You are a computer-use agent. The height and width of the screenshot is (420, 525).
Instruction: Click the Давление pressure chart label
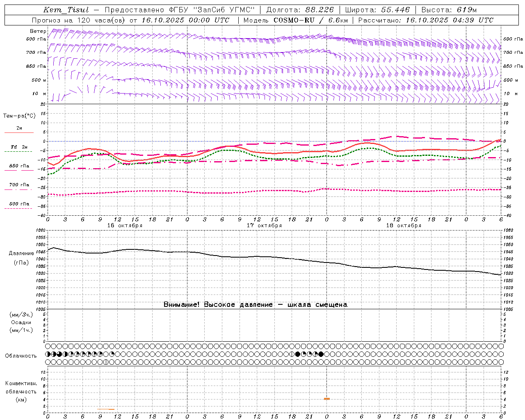tap(21, 253)
